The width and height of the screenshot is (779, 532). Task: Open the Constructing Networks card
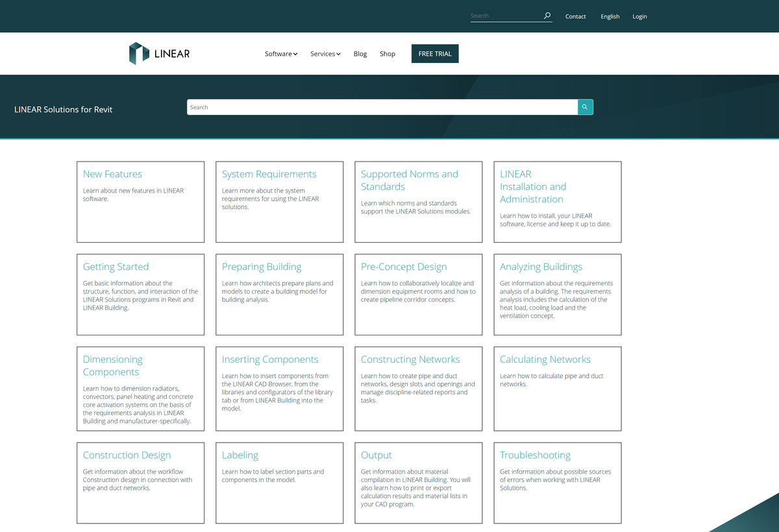[x=419, y=389]
